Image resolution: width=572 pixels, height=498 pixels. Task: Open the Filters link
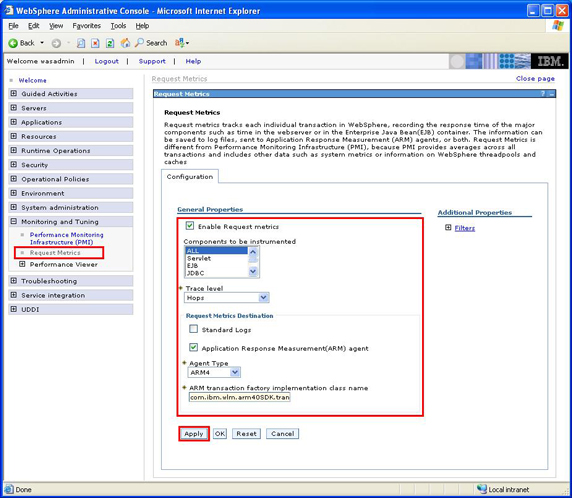tap(465, 228)
